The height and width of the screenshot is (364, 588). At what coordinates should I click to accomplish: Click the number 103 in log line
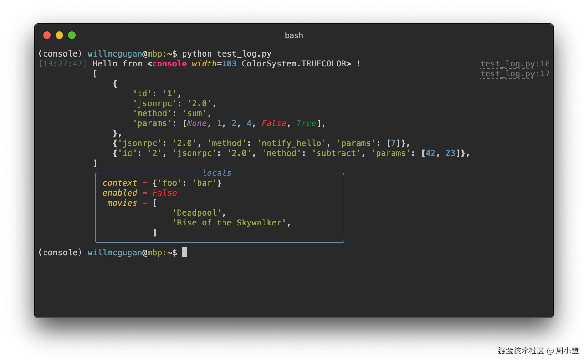click(229, 64)
